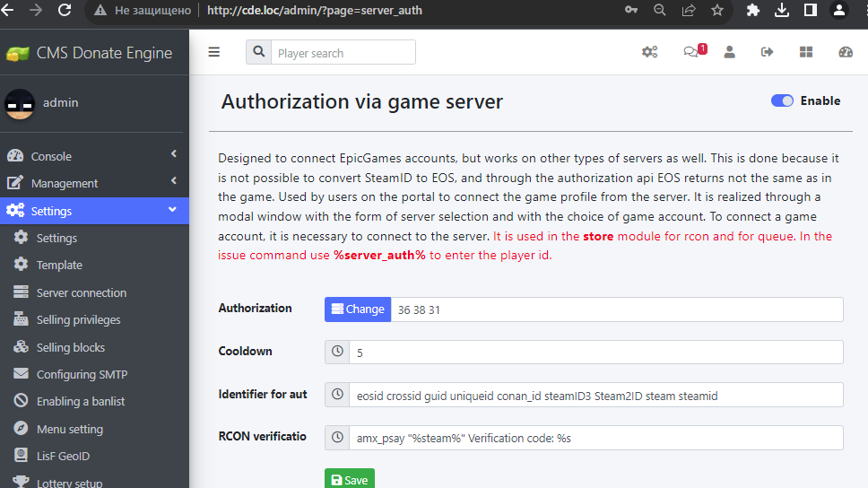Open the grid tiles icon in top bar
Image resolution: width=868 pixels, height=488 pixels.
806,52
